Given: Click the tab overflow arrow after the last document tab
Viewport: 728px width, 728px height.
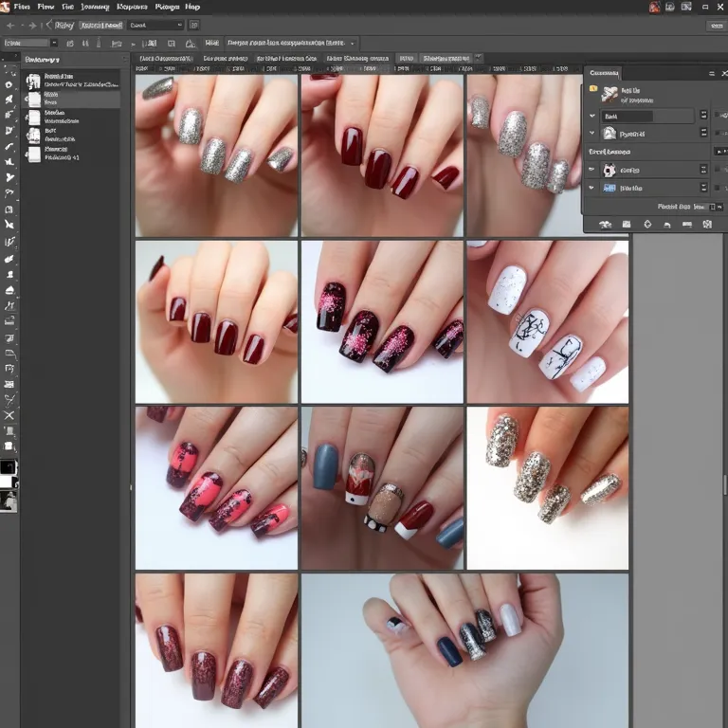Looking at the screenshot, I should pos(479,58).
